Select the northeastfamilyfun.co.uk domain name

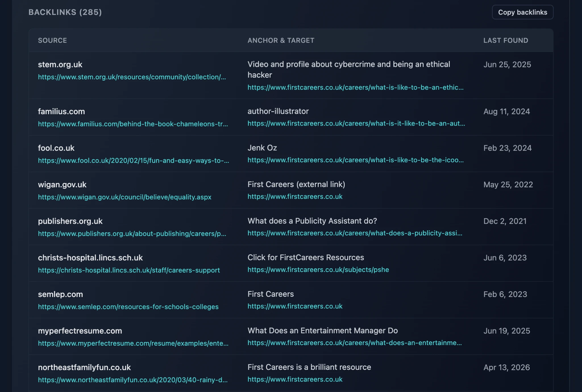click(84, 367)
